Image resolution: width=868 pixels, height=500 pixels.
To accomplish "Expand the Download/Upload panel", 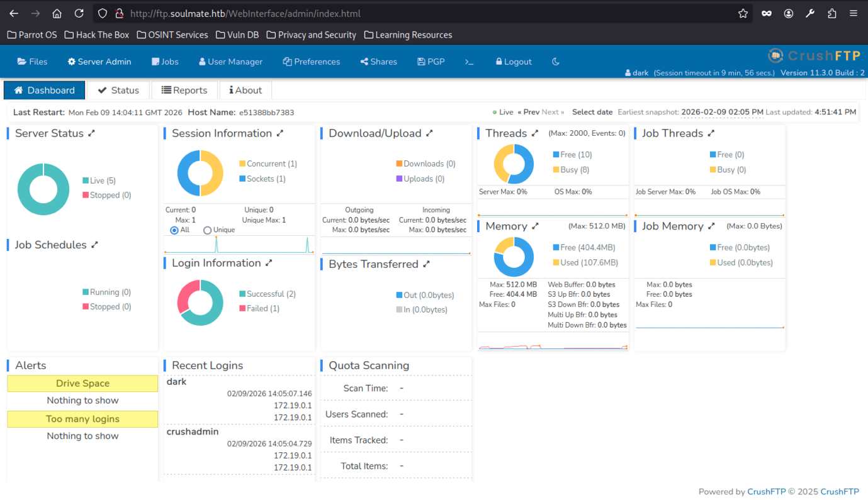I will [x=430, y=133].
